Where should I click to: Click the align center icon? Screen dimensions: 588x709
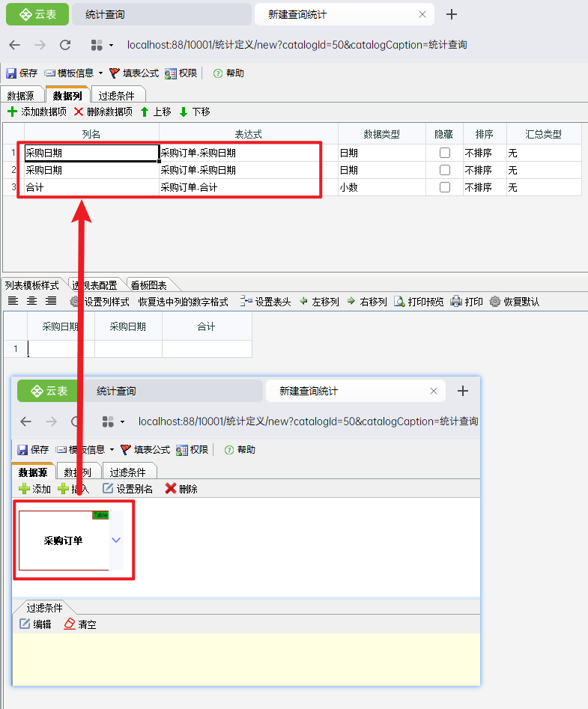31,301
